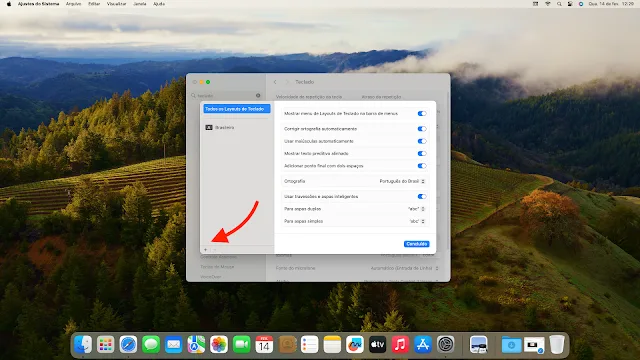This screenshot has height=360, width=640.
Task: Open Ajuda menu
Action: click(x=159, y=4)
